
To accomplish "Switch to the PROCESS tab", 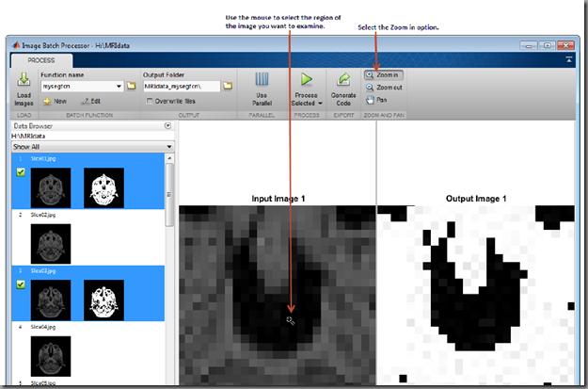I will coord(41,60).
